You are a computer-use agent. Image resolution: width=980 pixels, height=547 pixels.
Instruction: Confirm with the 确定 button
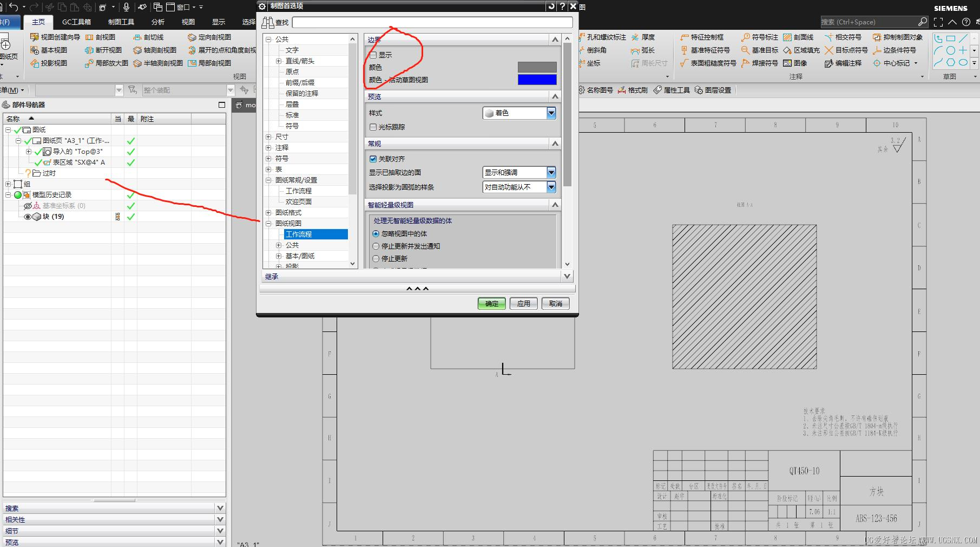[x=492, y=303]
